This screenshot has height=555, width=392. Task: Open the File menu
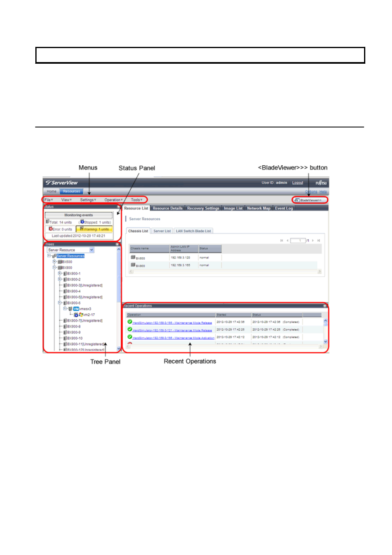(49, 200)
